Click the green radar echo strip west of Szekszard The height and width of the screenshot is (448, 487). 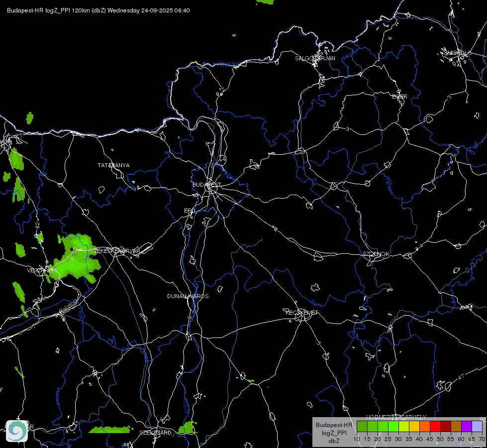point(109,430)
